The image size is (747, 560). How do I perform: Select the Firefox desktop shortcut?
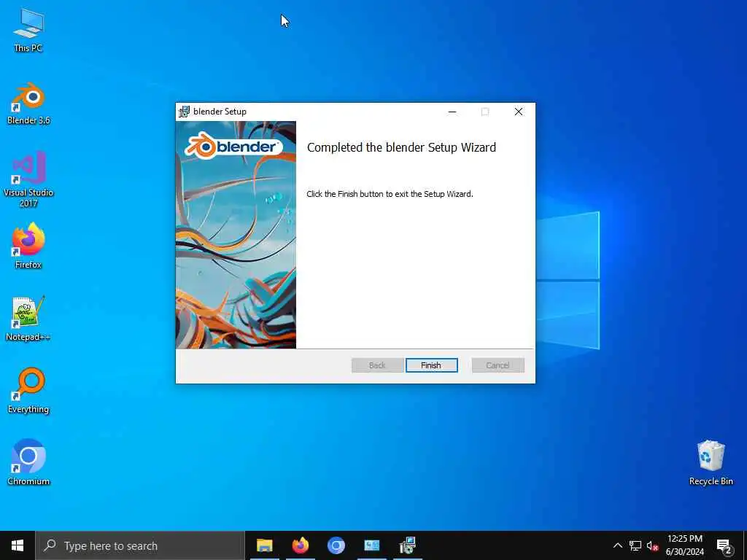tap(28, 246)
